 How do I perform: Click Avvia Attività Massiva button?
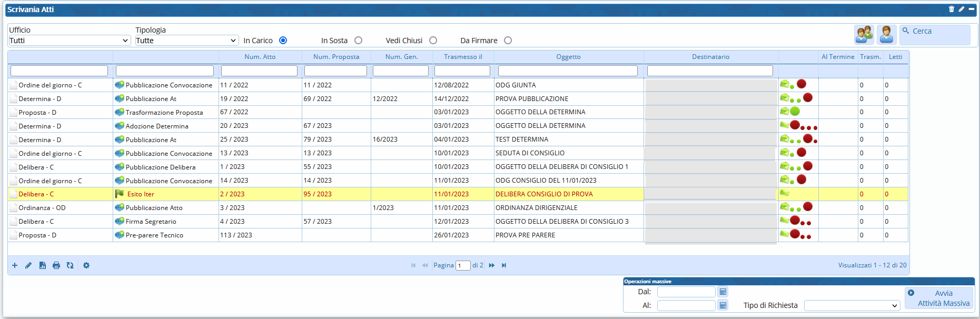pyautogui.click(x=939, y=298)
